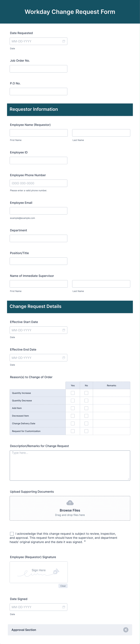The image size is (140, 644).
Task: Open the calendar picker for Effective End Date
Action: click(x=64, y=357)
